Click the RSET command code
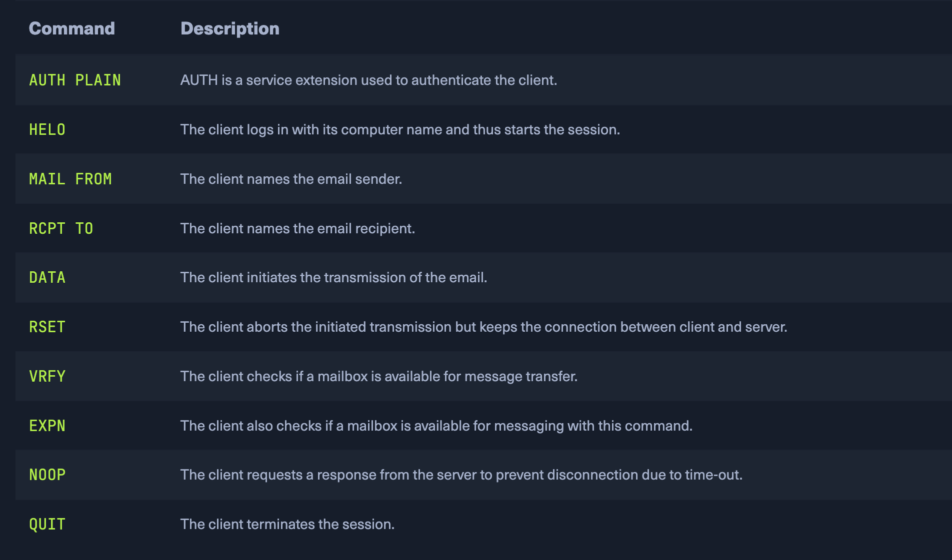This screenshot has height=560, width=952. 47,327
